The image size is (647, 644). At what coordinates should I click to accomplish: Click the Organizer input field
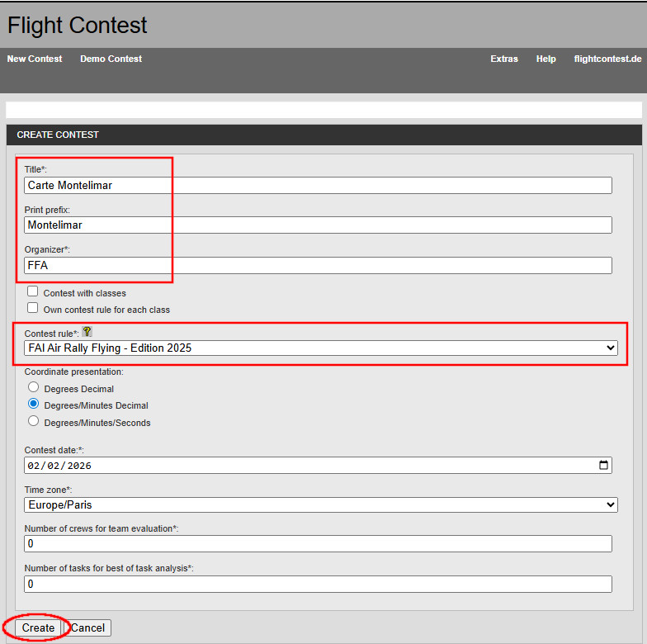click(x=319, y=265)
